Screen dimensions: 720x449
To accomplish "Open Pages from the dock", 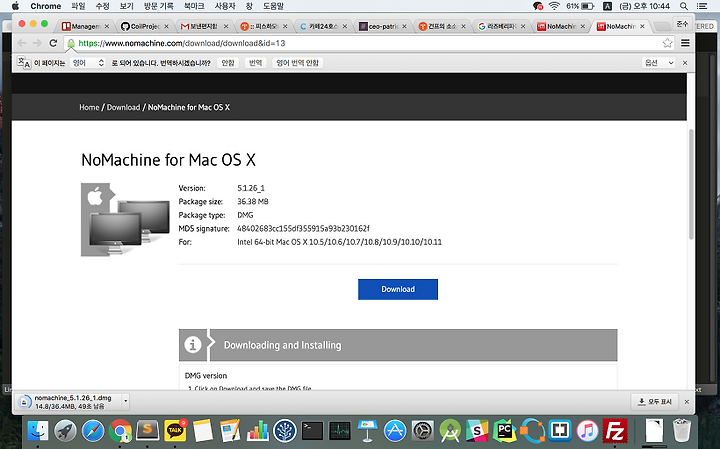I will [x=230, y=431].
